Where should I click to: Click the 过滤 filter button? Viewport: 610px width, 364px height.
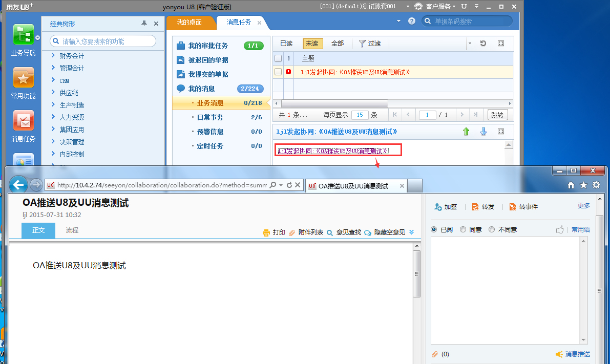tap(370, 44)
